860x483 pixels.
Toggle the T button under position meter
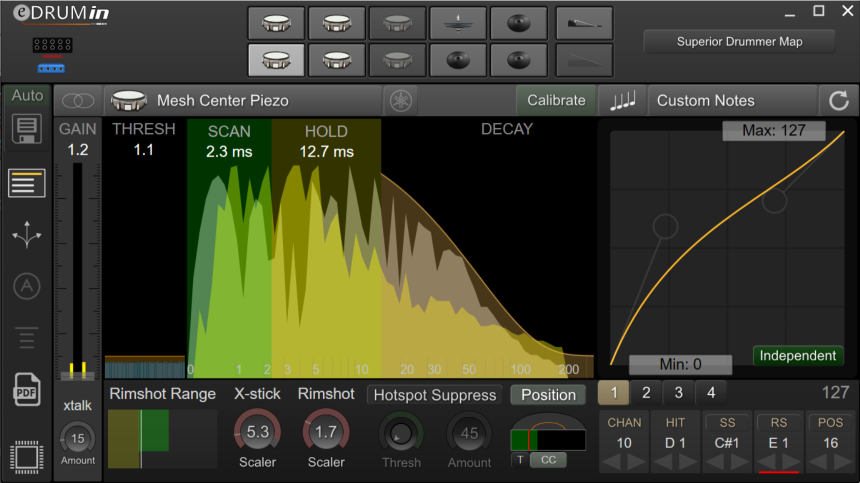(x=520, y=460)
